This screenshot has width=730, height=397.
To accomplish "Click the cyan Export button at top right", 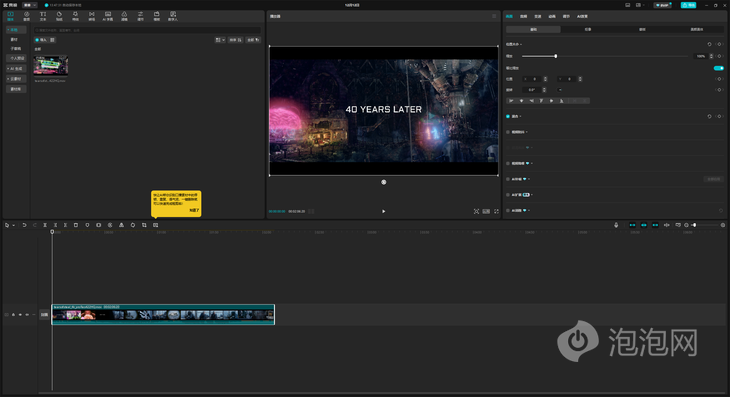I will (688, 5).
